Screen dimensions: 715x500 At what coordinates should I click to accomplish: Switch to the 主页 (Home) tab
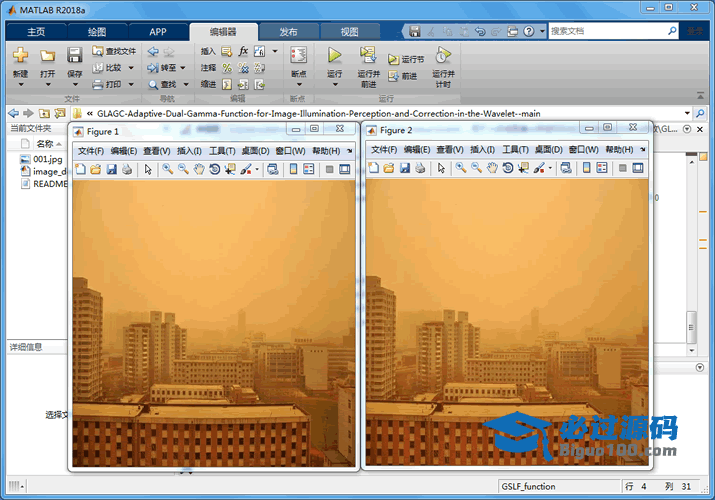pos(36,31)
